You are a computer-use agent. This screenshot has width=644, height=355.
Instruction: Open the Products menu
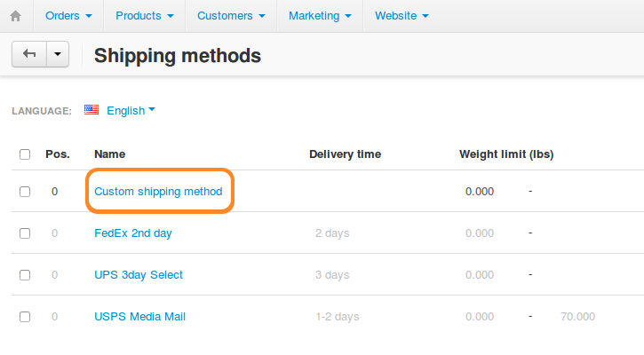[145, 16]
